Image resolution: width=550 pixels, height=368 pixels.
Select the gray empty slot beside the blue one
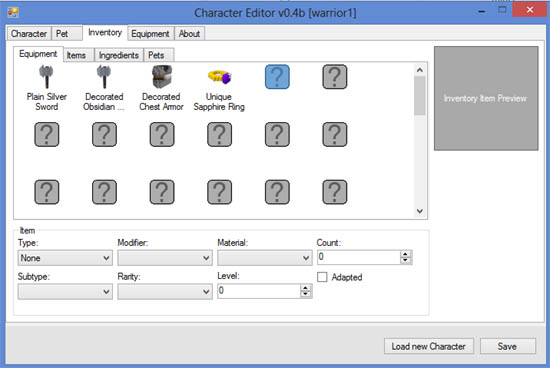tap(335, 76)
